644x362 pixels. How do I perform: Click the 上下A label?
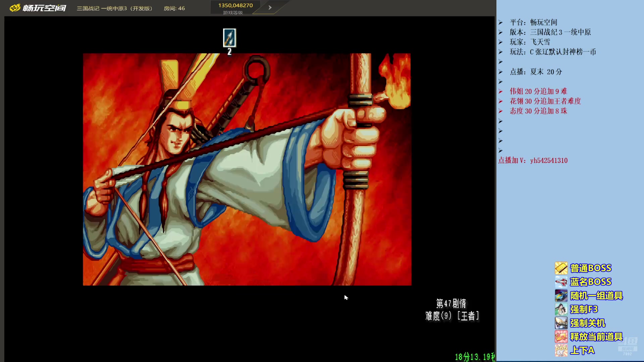582,350
